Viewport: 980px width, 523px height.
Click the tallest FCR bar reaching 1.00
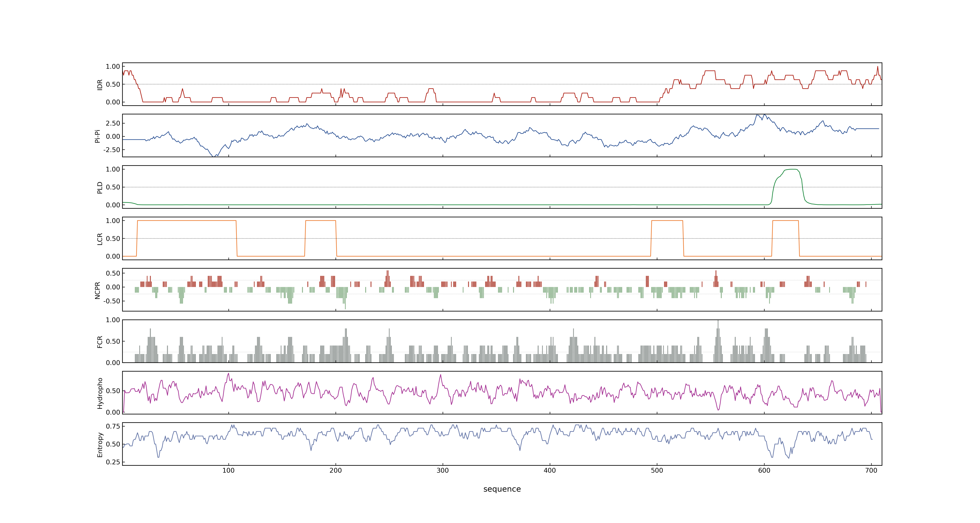(x=718, y=341)
